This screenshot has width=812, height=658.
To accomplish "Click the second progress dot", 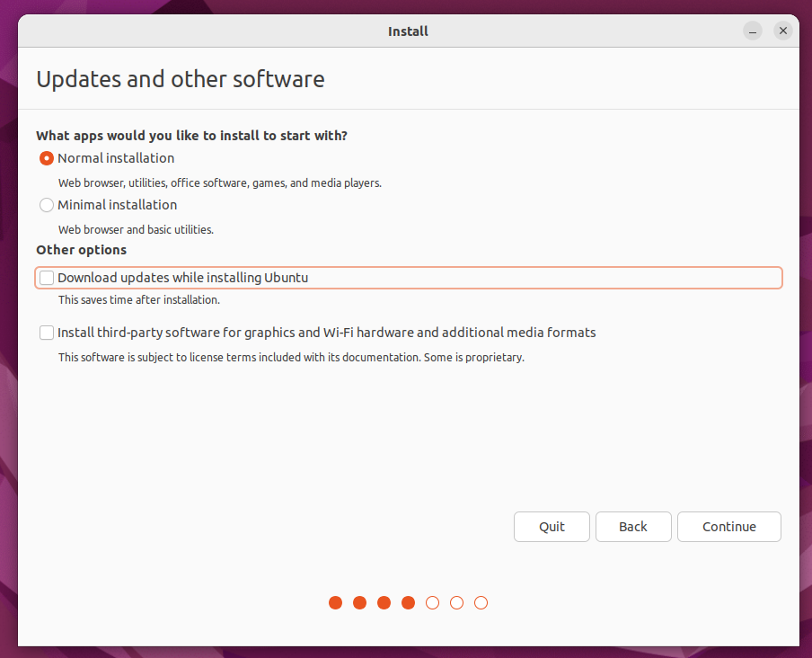I will pos(359,603).
